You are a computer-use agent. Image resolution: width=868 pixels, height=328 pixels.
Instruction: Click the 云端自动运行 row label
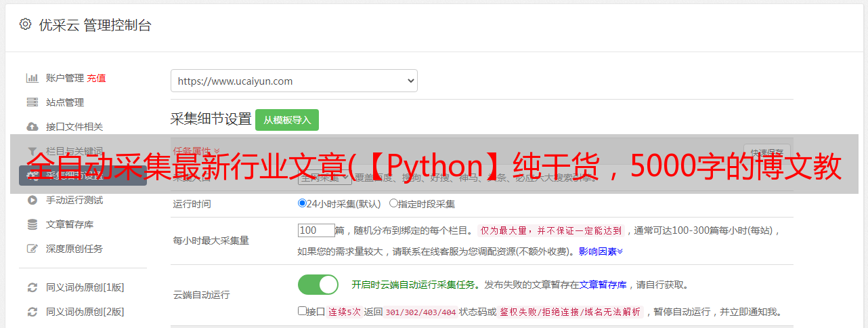[x=202, y=295]
